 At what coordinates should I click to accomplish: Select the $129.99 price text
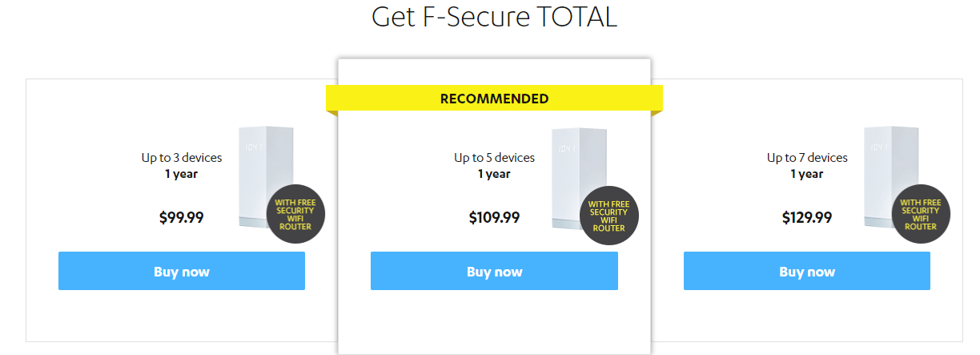pyautogui.click(x=807, y=216)
